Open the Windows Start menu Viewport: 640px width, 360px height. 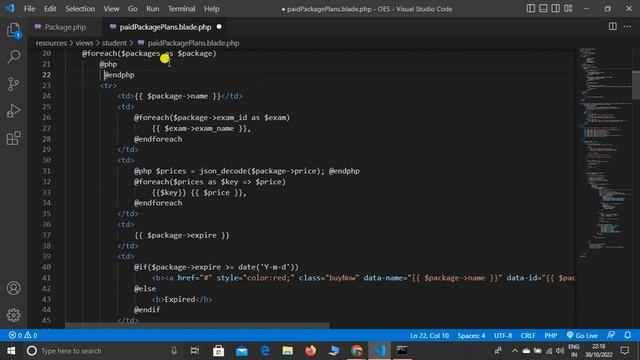[x=11, y=351]
